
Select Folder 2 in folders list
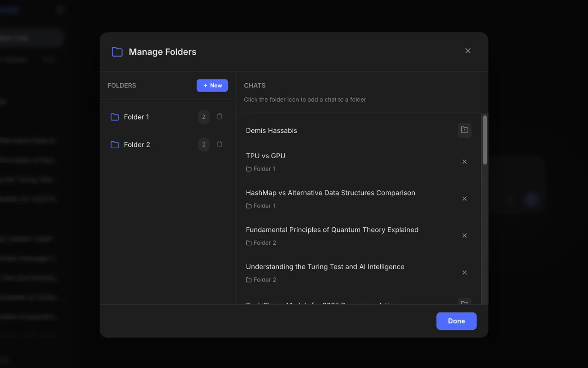[137, 145]
